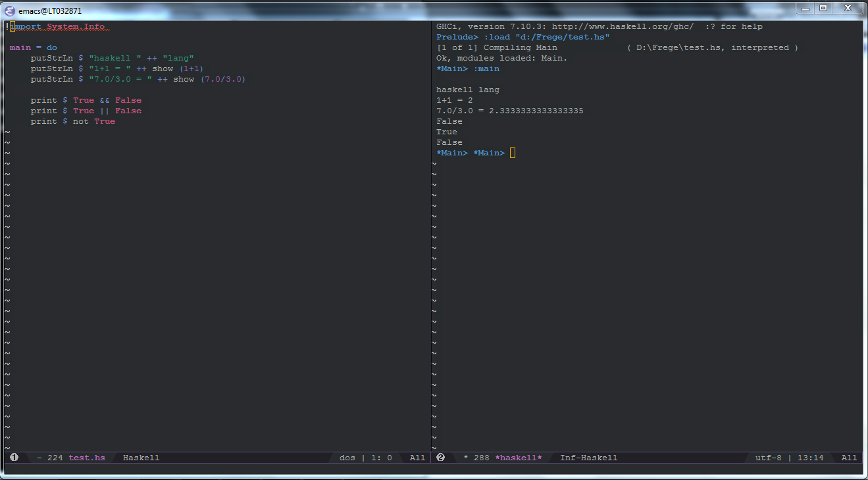Select the test.hs buffer name in the mode line
The width and height of the screenshot is (868, 480).
[x=86, y=457]
